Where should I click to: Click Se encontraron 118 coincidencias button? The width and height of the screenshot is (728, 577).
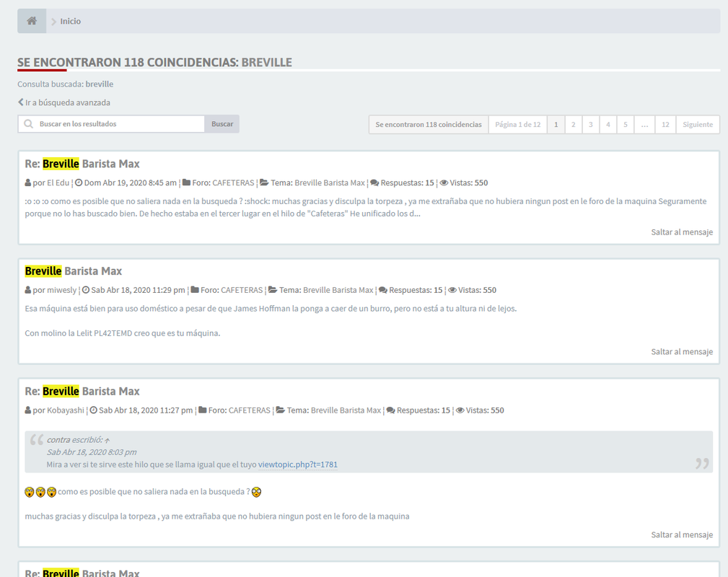point(429,124)
